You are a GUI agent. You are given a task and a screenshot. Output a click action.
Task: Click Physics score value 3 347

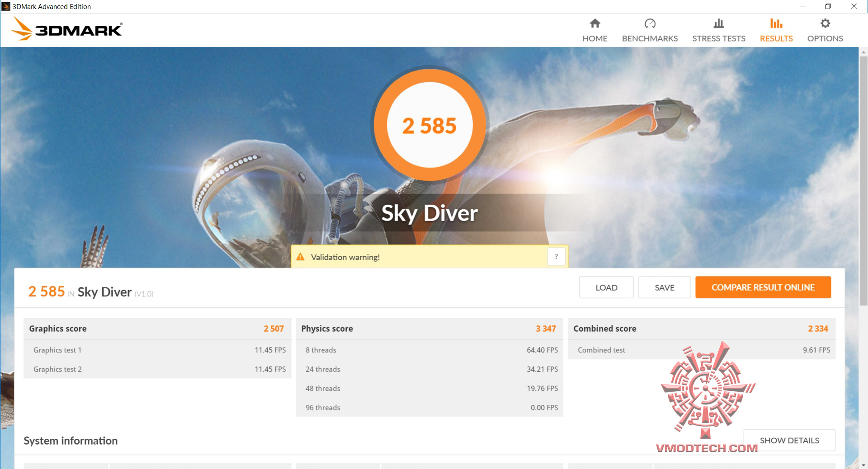click(546, 328)
